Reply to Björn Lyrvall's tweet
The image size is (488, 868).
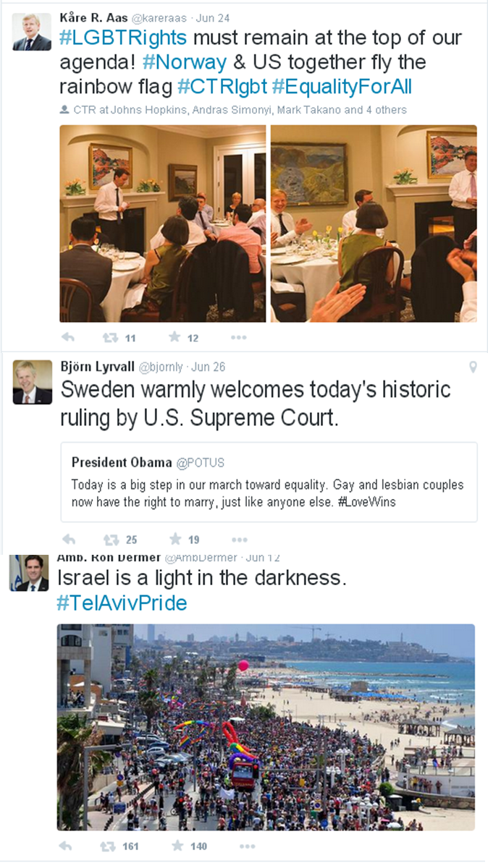click(x=68, y=539)
